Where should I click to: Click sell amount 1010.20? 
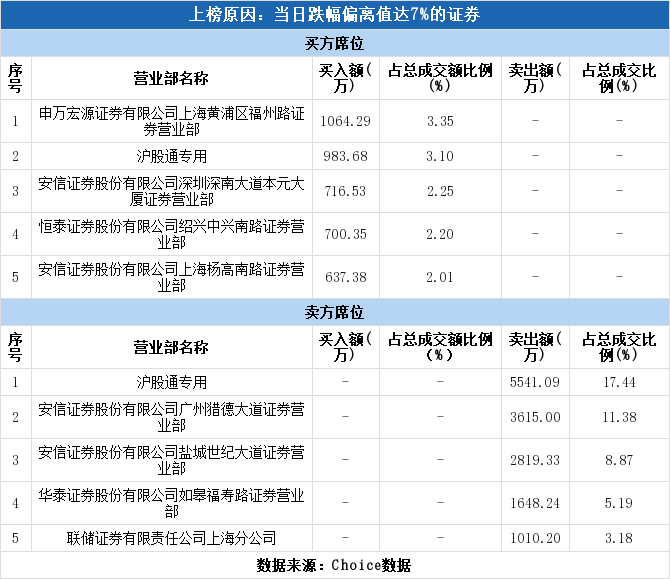click(535, 539)
